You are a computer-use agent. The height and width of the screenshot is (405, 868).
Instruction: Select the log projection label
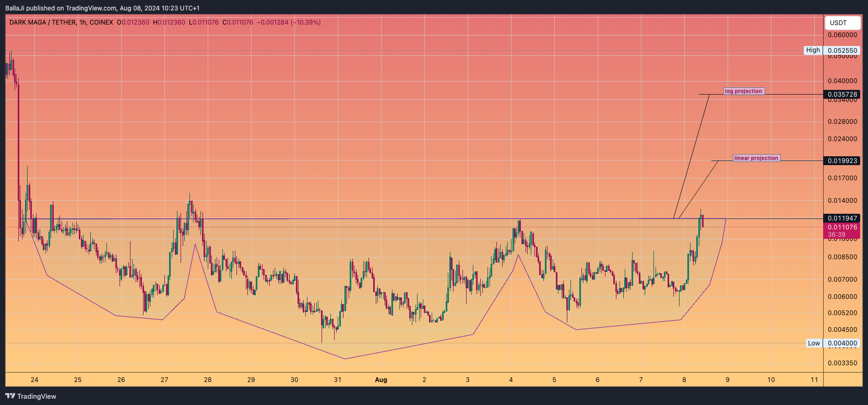pyautogui.click(x=744, y=91)
